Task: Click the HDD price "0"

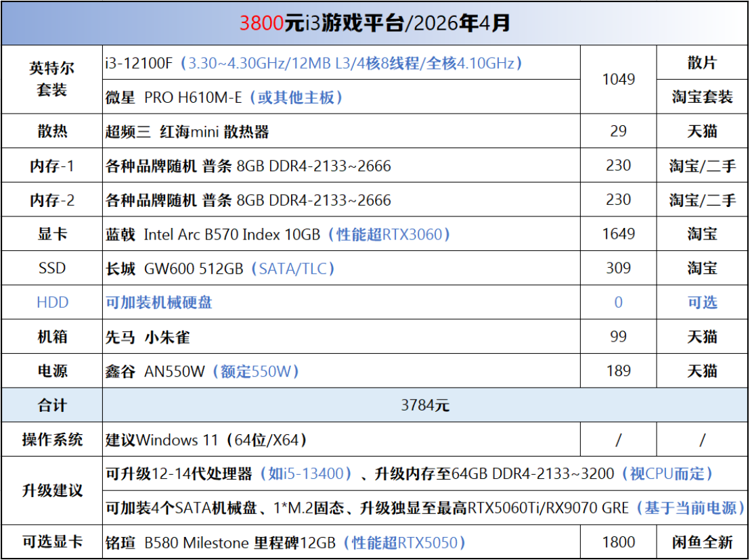Action: pos(619,302)
